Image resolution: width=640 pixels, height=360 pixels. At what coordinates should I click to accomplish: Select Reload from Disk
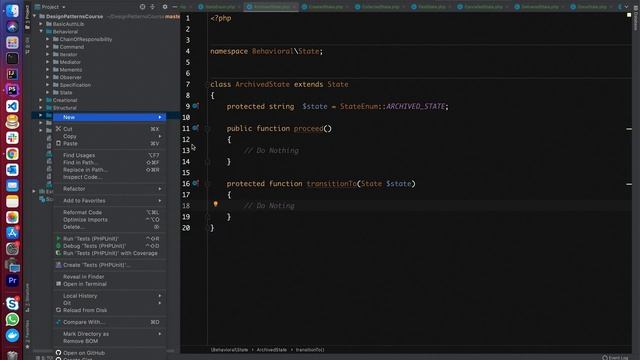pos(109,310)
